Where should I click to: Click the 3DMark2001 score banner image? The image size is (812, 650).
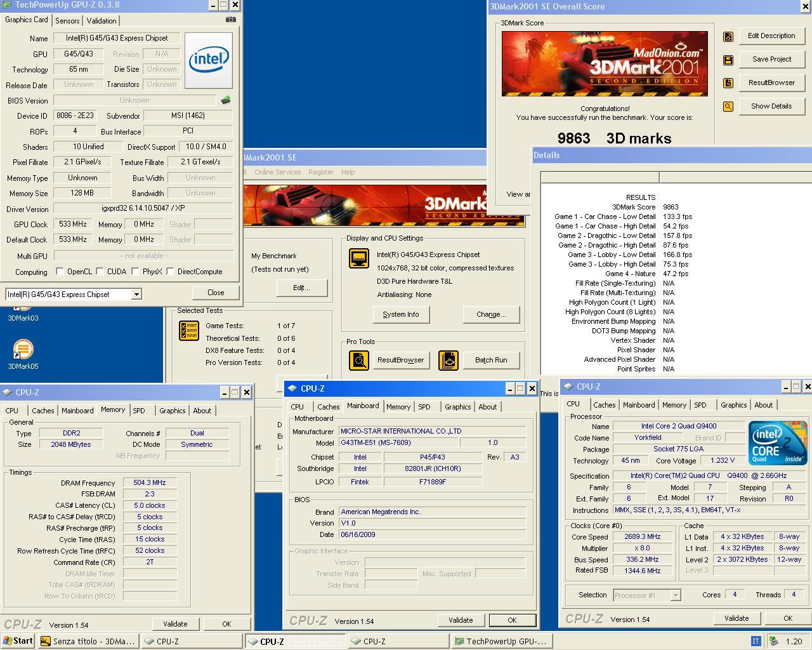[x=605, y=64]
